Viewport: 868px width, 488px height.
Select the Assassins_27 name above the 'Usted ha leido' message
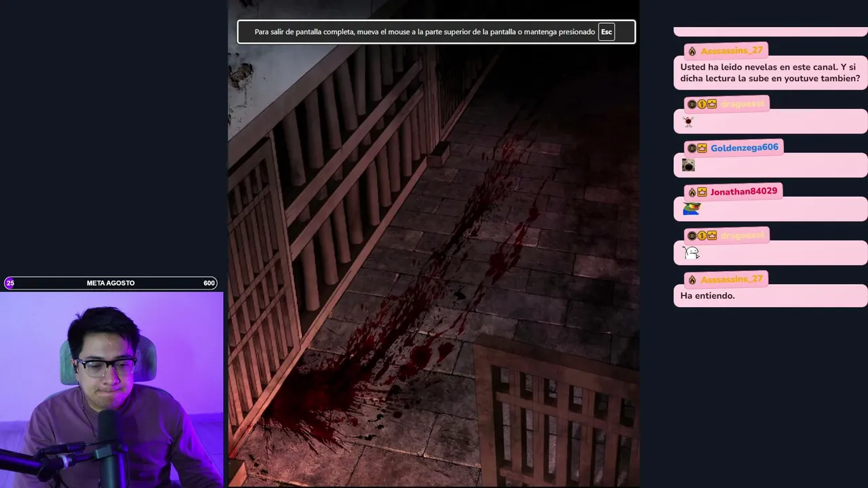tap(732, 51)
